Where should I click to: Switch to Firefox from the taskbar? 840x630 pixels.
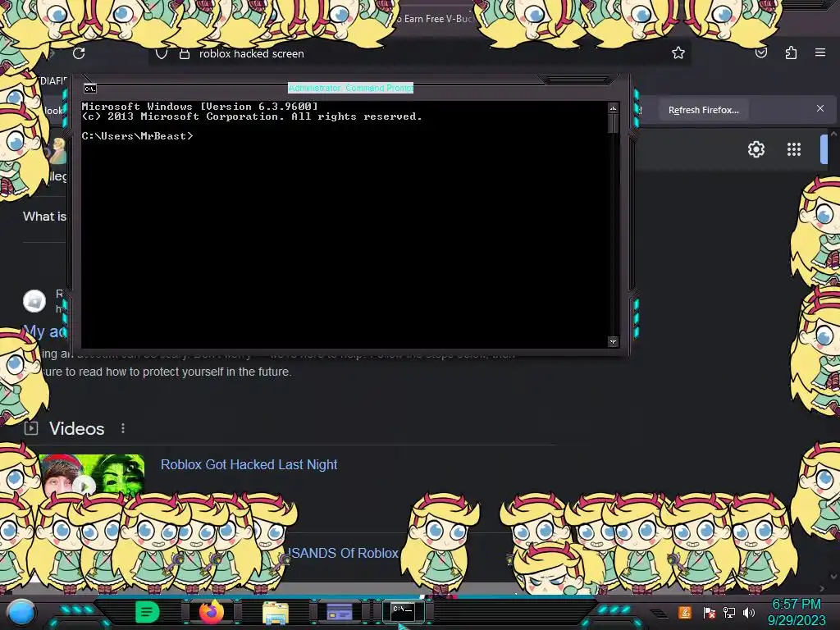(x=211, y=612)
